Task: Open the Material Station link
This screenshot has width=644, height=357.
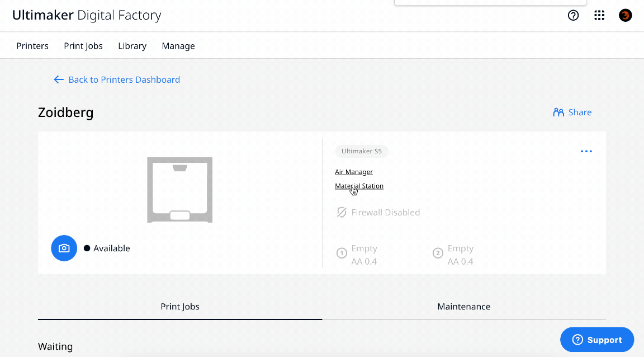Action: pyautogui.click(x=359, y=186)
